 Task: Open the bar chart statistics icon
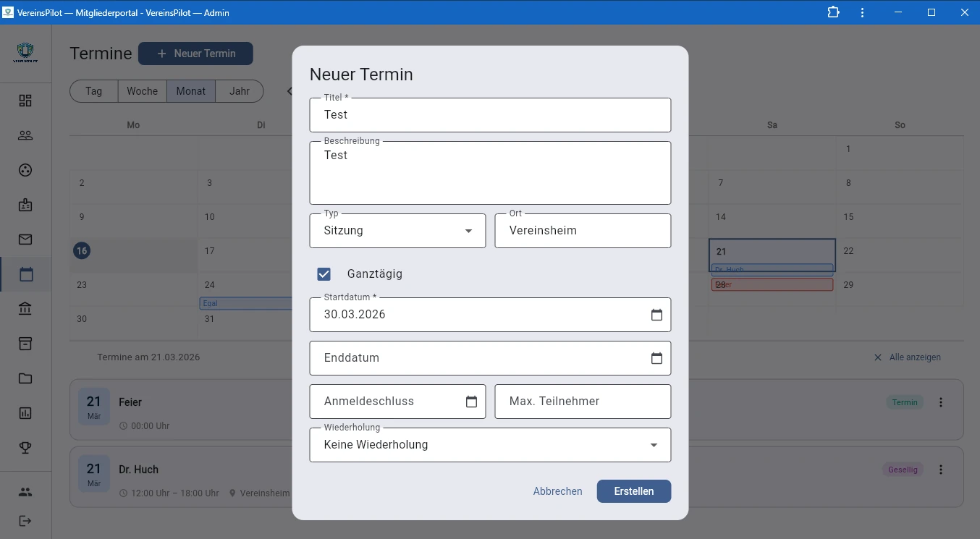point(25,413)
